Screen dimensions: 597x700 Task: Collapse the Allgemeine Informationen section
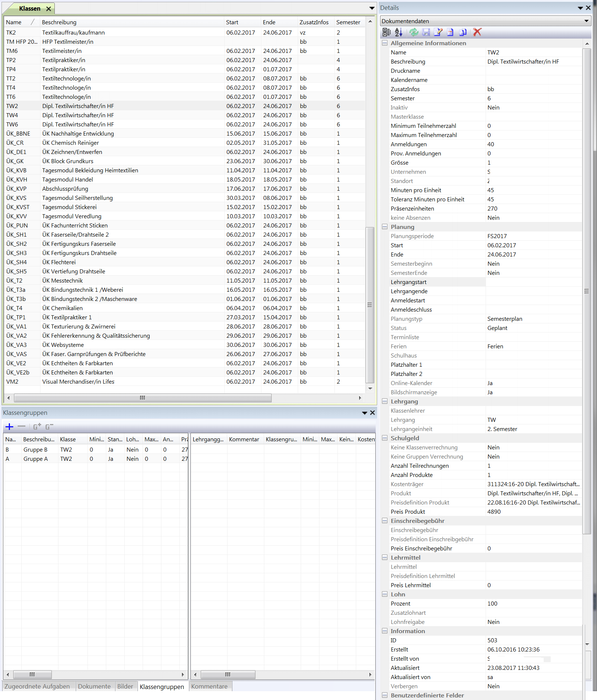pos(385,43)
